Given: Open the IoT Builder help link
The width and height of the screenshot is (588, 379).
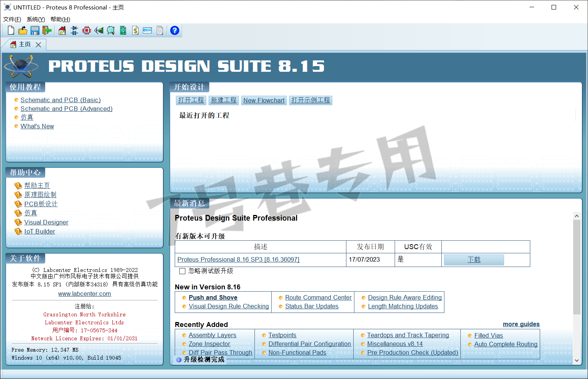Looking at the screenshot, I should [x=40, y=231].
